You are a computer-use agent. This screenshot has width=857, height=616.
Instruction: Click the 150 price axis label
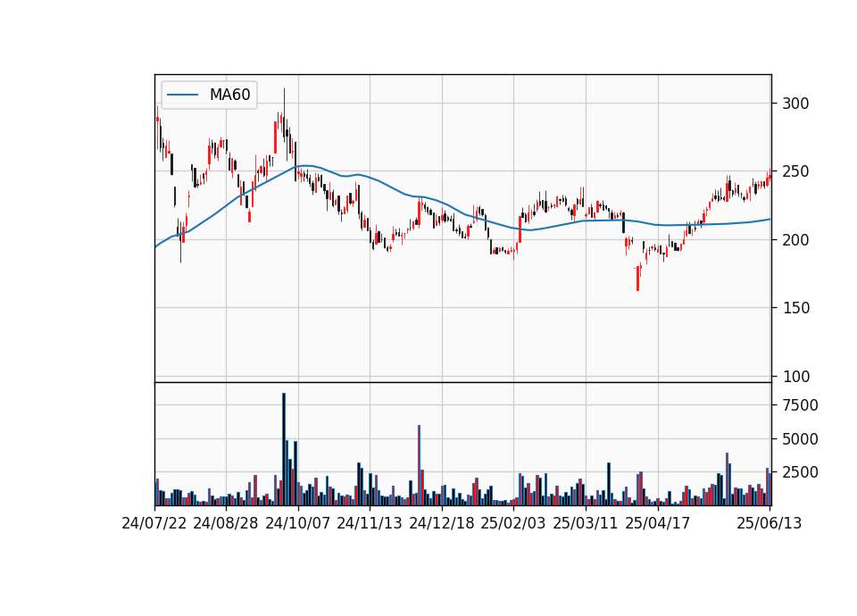click(795, 308)
